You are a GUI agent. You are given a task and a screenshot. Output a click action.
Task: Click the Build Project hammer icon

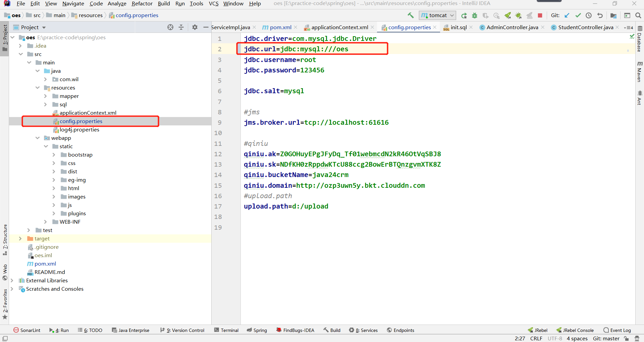coord(411,15)
